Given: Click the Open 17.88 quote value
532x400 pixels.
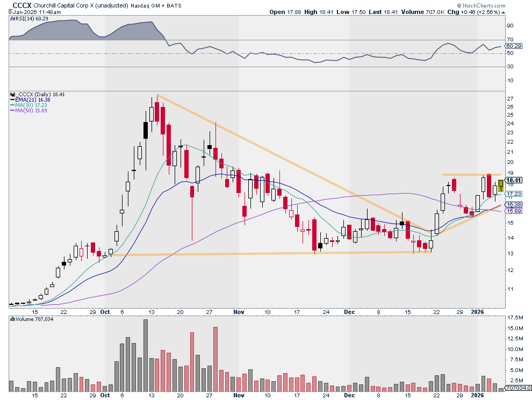Looking at the screenshot, I should point(285,12).
